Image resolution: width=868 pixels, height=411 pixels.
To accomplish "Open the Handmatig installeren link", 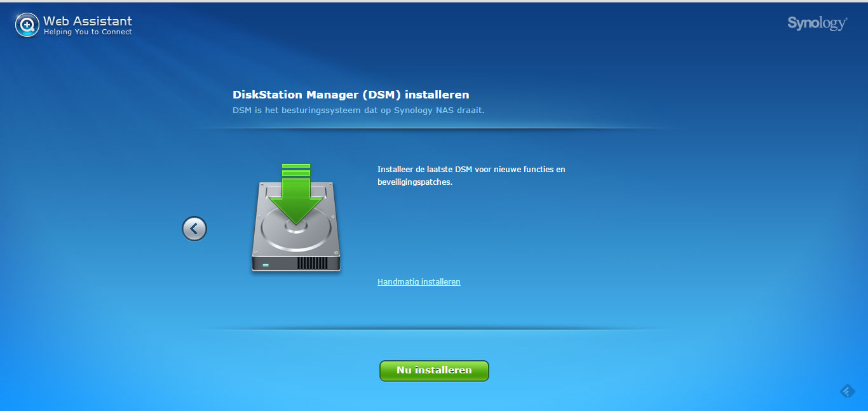I will [x=419, y=281].
